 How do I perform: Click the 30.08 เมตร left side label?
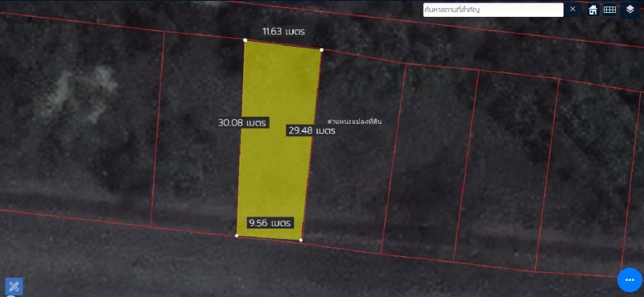coord(242,122)
